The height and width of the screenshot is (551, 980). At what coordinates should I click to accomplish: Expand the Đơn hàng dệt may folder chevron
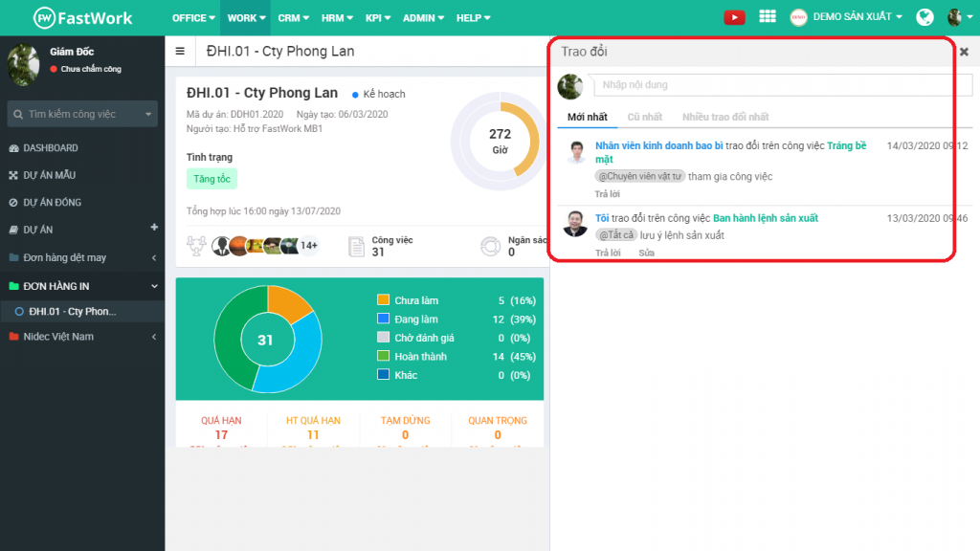(x=154, y=257)
